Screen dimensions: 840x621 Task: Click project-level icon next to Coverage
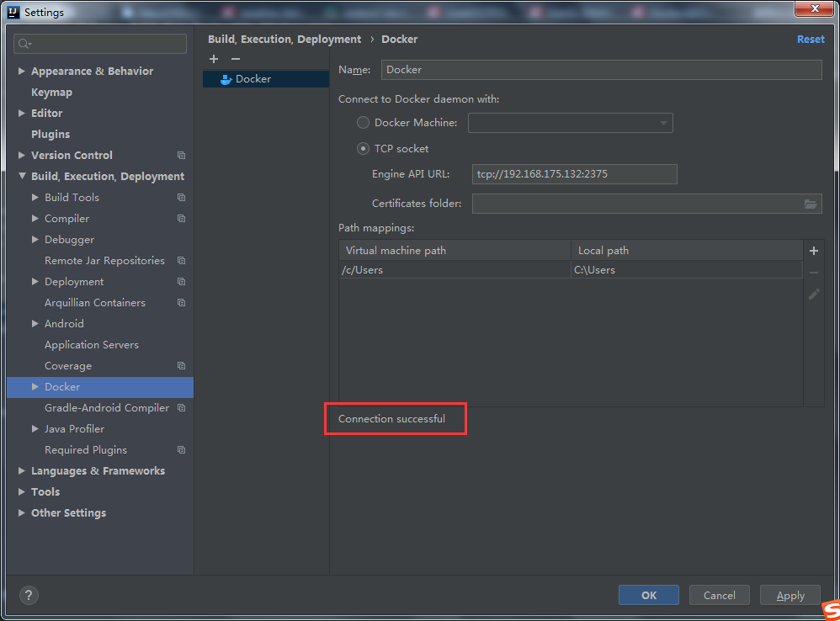tap(182, 366)
